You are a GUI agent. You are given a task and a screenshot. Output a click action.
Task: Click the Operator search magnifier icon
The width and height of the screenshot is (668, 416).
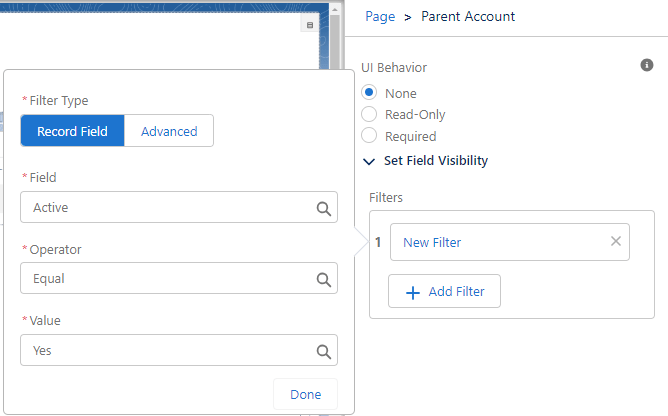click(323, 279)
